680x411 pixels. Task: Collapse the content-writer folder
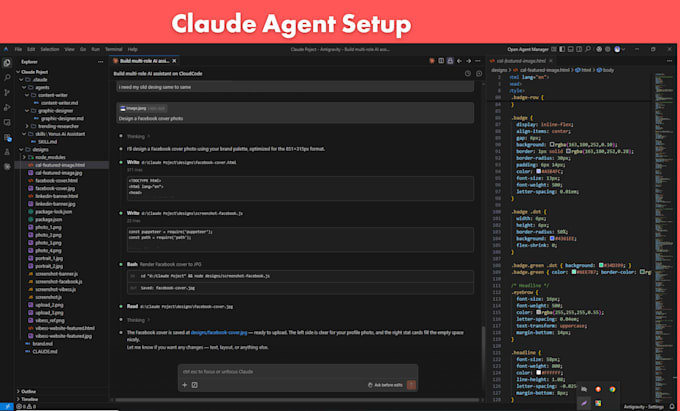(x=27, y=95)
